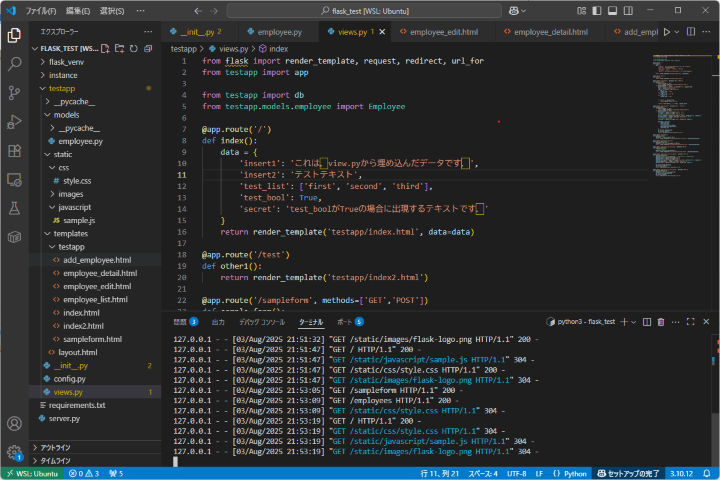Open run options dropdown arrow
The width and height of the screenshot is (720, 480).
pos(677,32)
